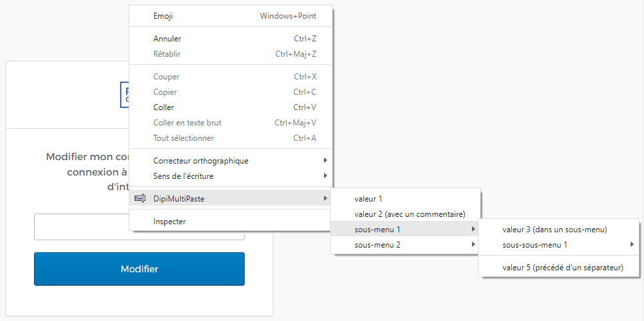Screen dimensions: 644x321
Task: Expand the sous-menu 2 arrow
Action: pos(473,244)
